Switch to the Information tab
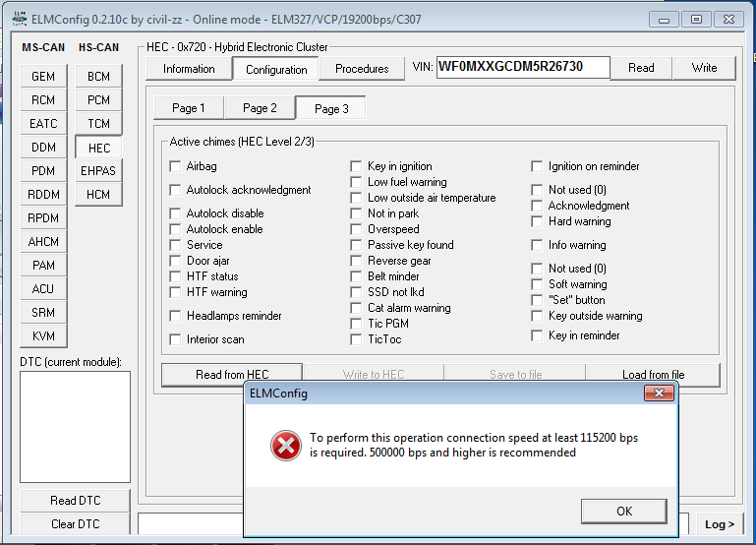The height and width of the screenshot is (545, 756). pyautogui.click(x=189, y=69)
